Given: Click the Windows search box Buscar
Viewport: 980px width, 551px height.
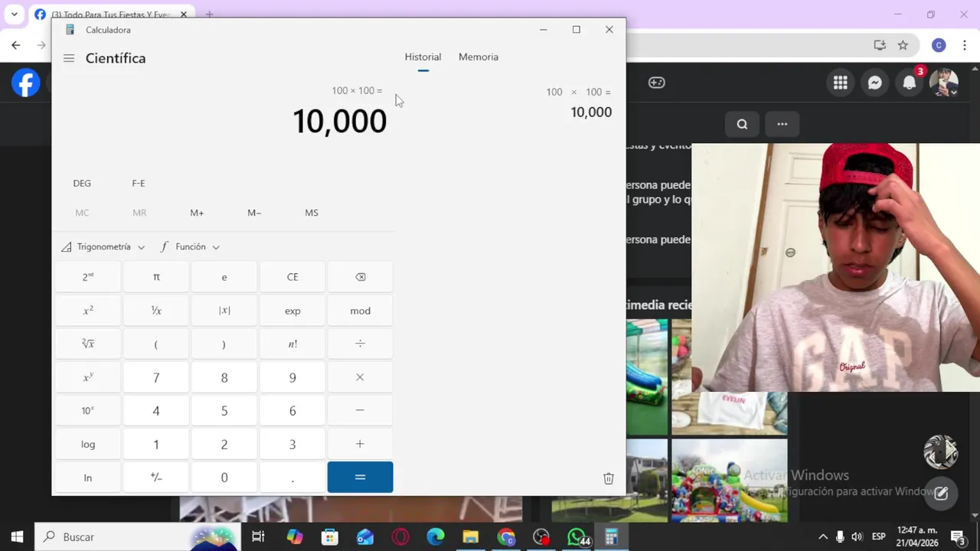Looking at the screenshot, I should (x=137, y=537).
